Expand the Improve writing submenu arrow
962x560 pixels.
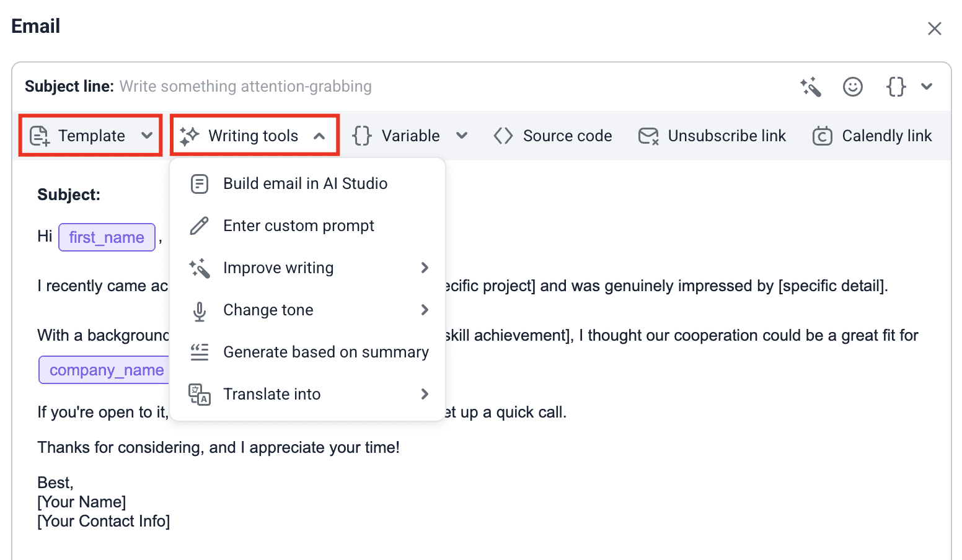pos(425,268)
